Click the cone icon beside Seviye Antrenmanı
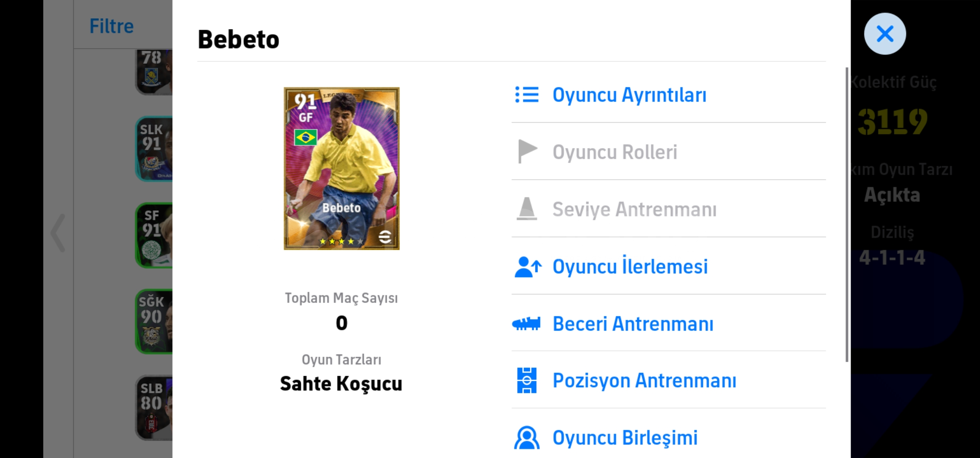The width and height of the screenshot is (980, 458). (526, 209)
